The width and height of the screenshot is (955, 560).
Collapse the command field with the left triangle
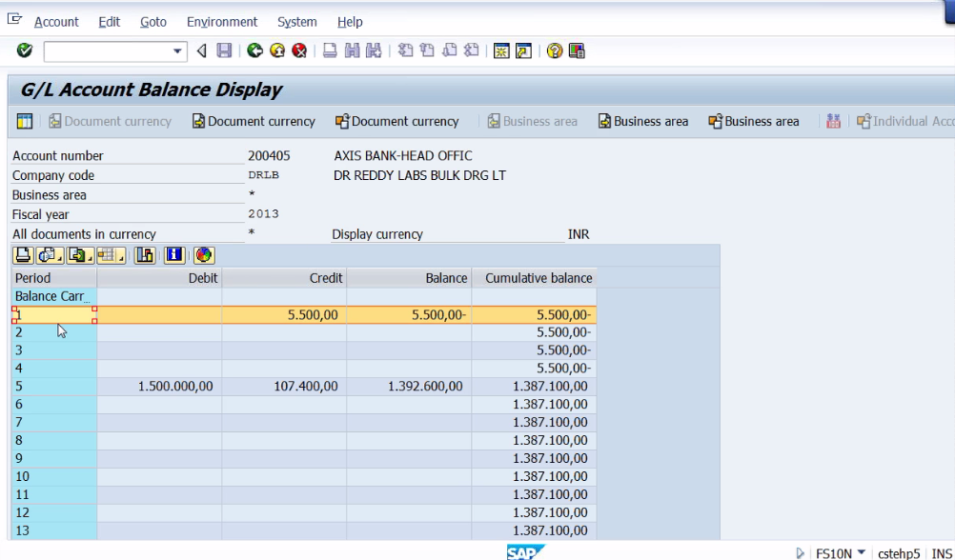point(202,51)
